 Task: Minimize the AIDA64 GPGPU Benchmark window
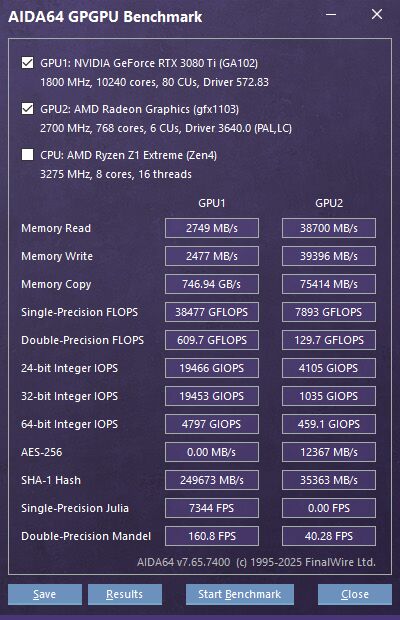[x=331, y=15]
